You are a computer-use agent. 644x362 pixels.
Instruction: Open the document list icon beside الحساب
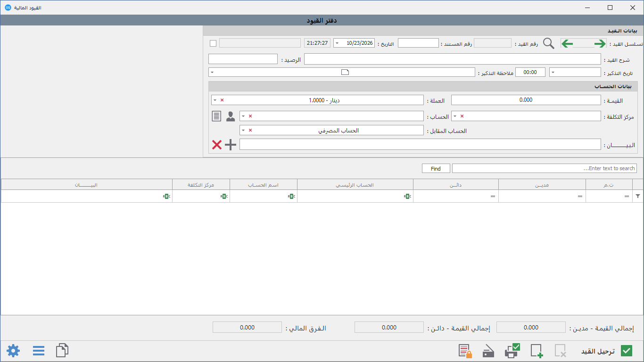(x=216, y=116)
